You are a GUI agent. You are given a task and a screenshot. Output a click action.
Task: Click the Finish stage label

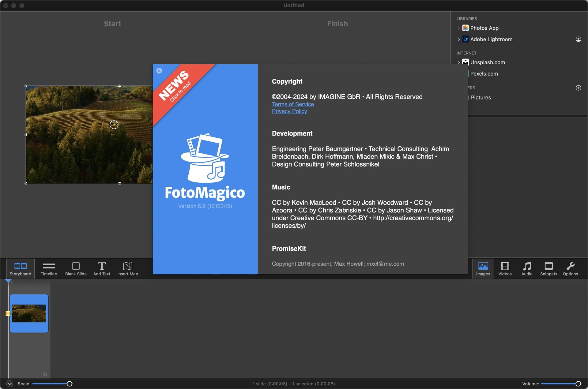click(337, 24)
